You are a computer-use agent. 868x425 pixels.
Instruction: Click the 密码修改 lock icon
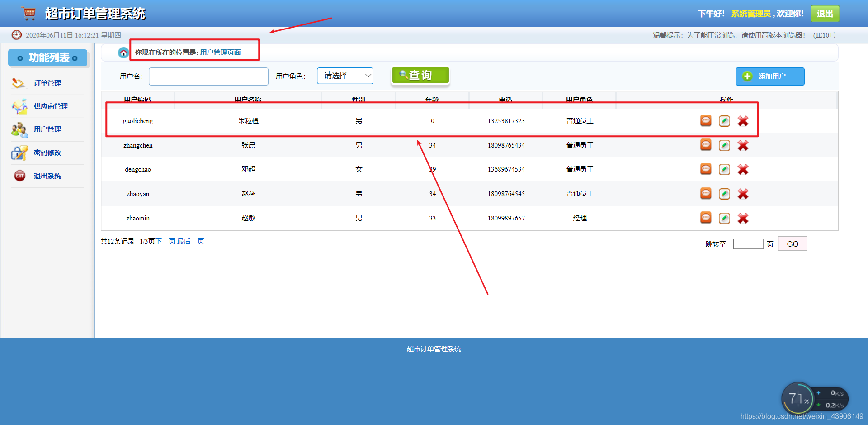coord(19,153)
